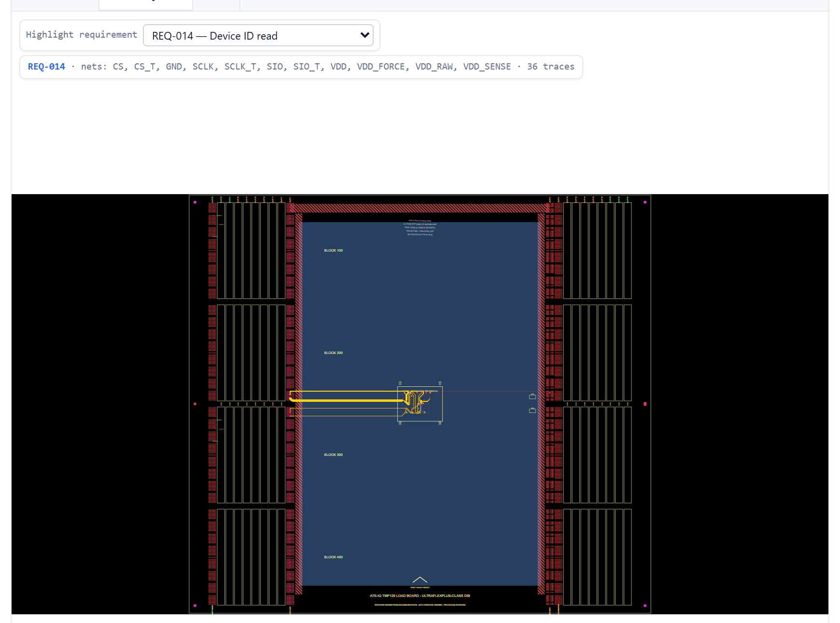Click the VDD_SENSE net name
840x623 pixels.
(x=487, y=67)
